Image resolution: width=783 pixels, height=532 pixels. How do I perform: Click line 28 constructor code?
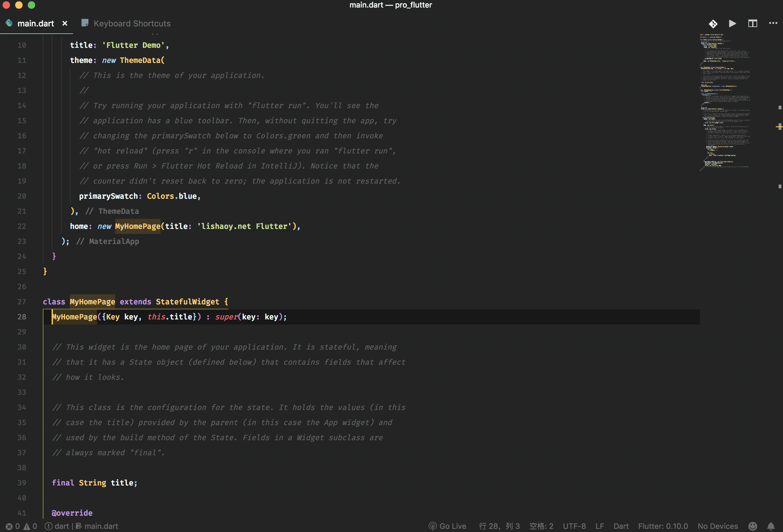(x=169, y=317)
